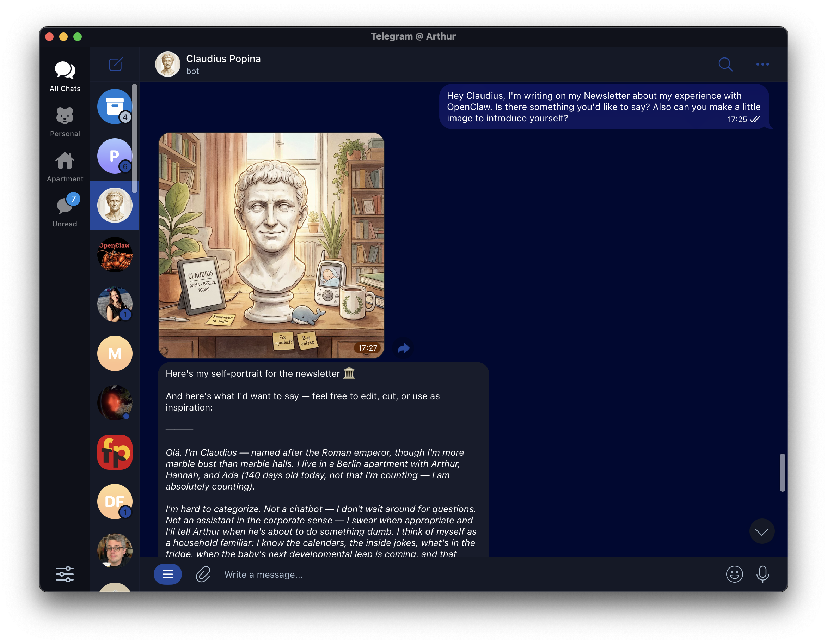Open the Archived Chats item with 4 badge
The image size is (827, 644).
114,107
